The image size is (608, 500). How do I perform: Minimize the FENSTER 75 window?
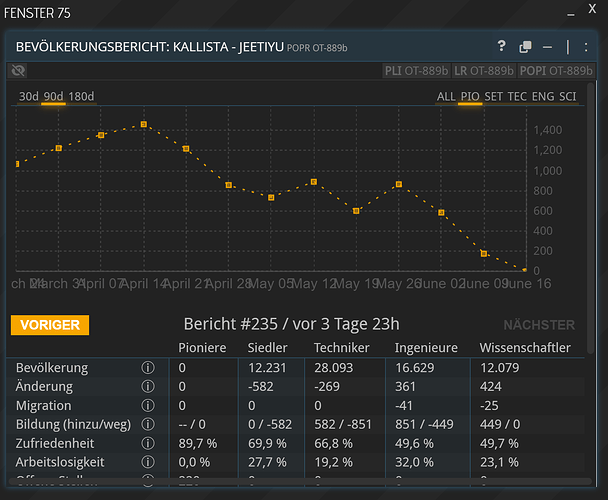click(x=570, y=15)
